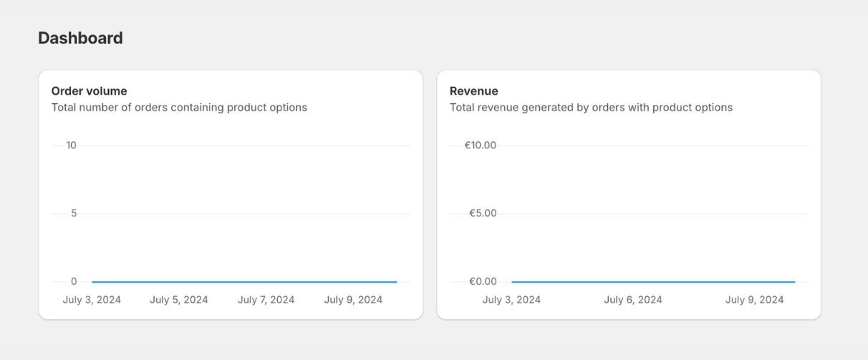Click the Dashboard page heading

point(80,38)
